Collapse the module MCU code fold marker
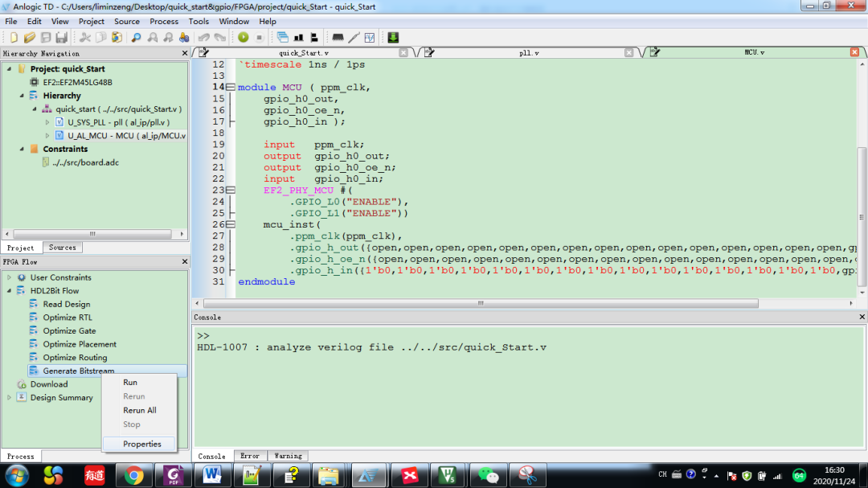868x488 pixels. (231, 87)
